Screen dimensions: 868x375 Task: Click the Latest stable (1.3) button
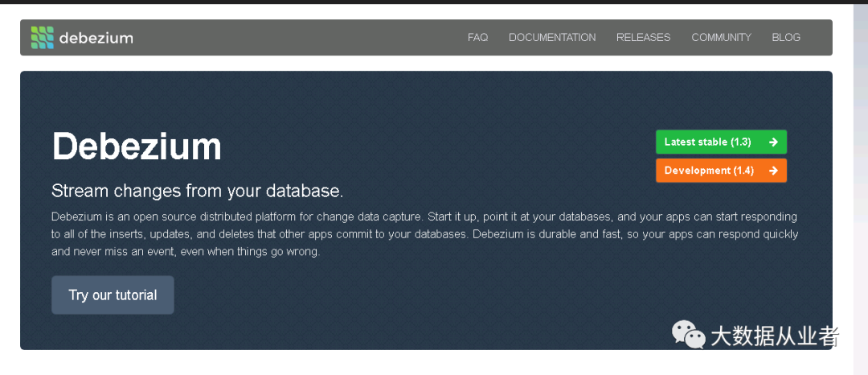[721, 142]
